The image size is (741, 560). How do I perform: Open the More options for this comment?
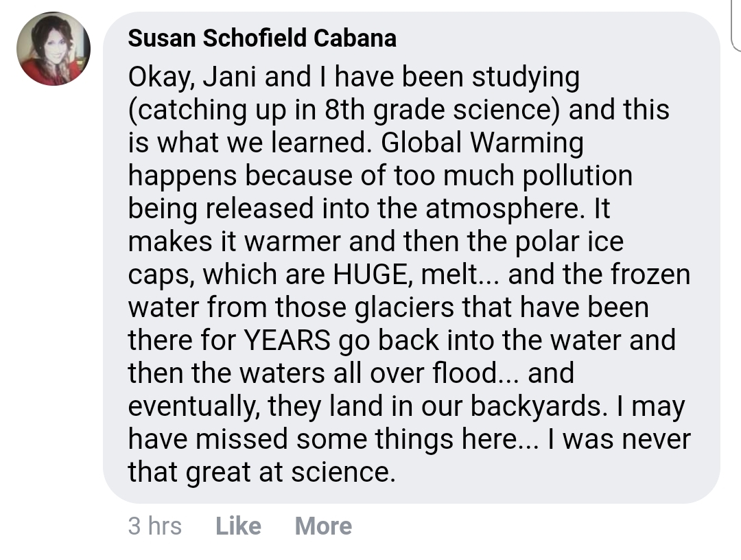coord(323,526)
